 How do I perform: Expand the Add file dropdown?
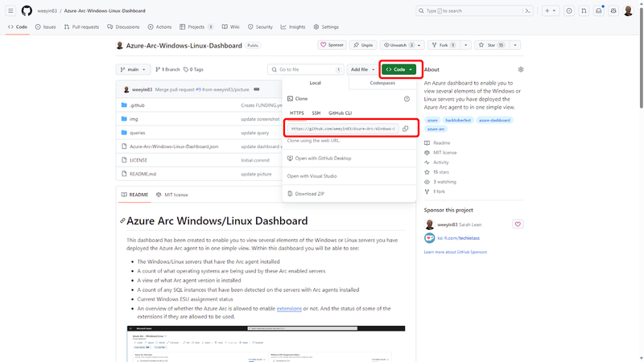coord(362,69)
